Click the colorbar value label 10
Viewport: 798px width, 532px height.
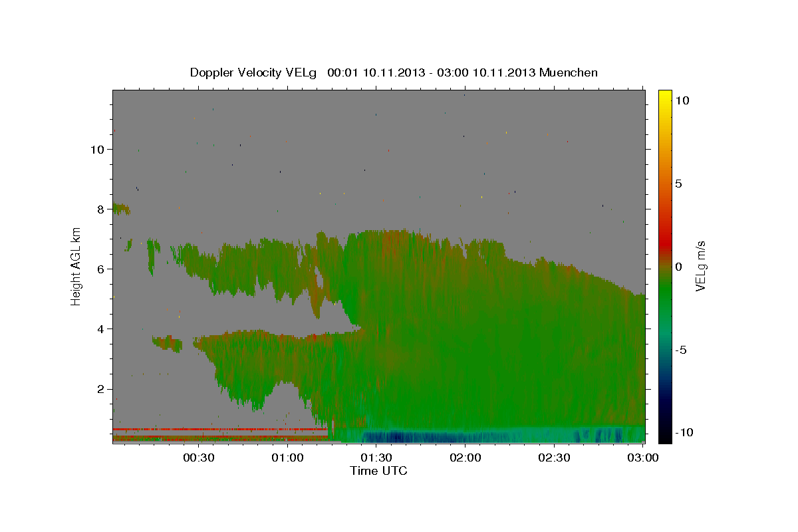(682, 100)
